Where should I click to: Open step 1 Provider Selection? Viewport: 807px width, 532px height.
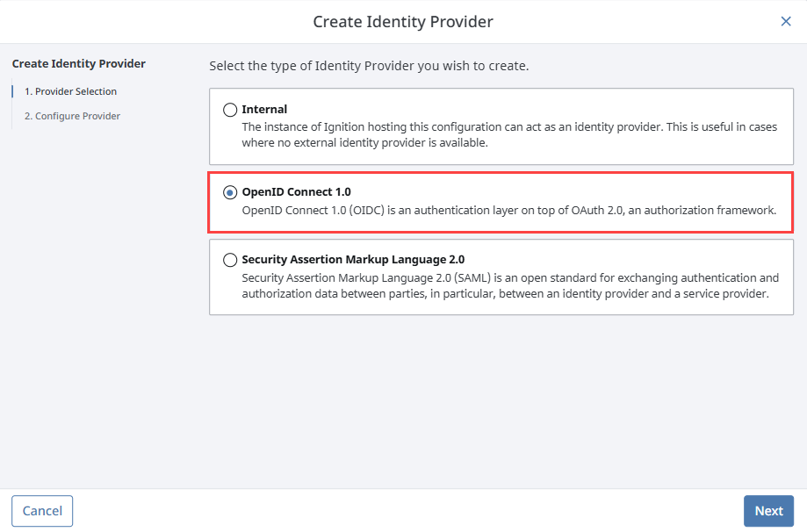(70, 91)
